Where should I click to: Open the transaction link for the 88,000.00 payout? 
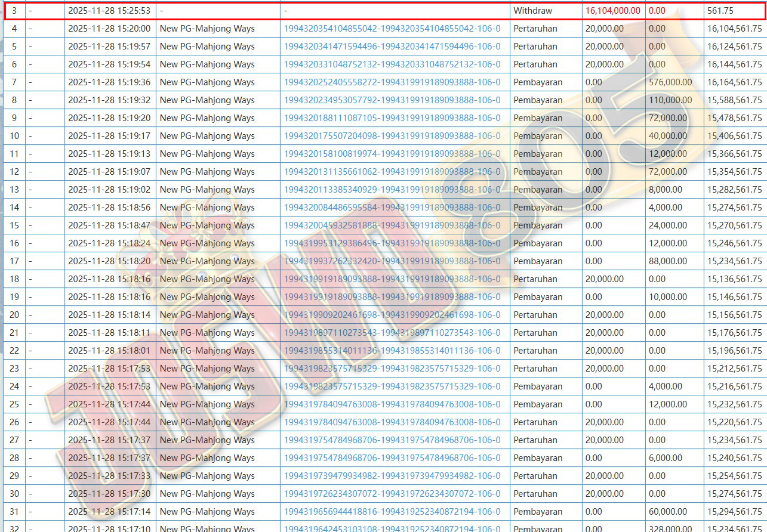click(392, 261)
